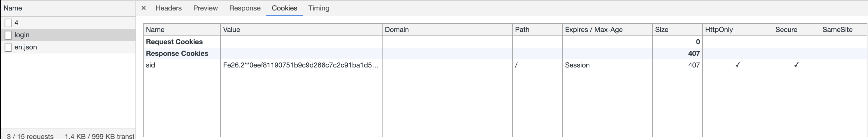Click the SameSite column header
The height and width of the screenshot is (139, 868).
tap(843, 30)
